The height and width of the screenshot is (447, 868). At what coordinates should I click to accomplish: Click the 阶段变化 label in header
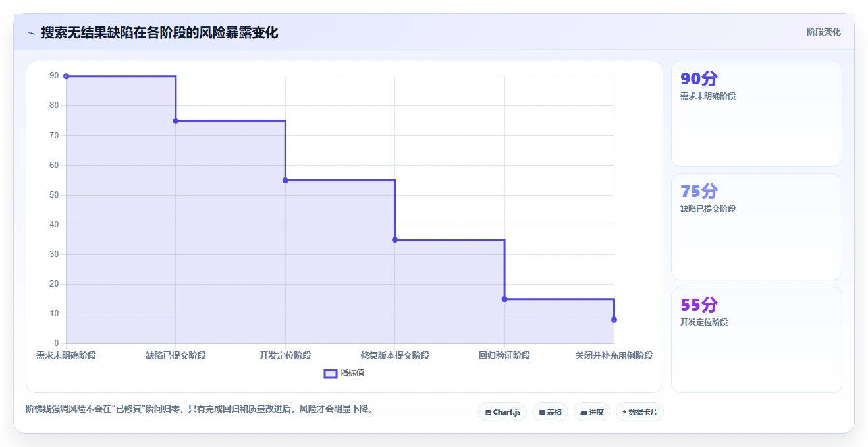(823, 32)
